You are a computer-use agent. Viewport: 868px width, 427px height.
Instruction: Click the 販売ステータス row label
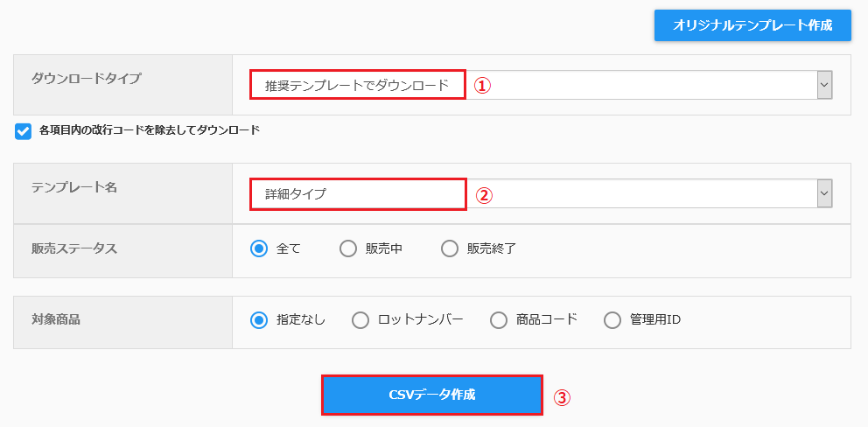(x=74, y=248)
